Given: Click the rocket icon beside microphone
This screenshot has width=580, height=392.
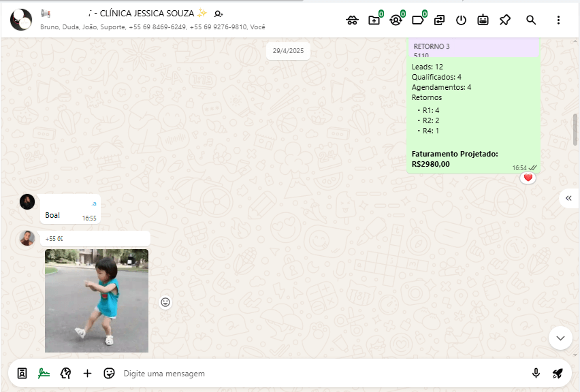Looking at the screenshot, I should coord(558,373).
